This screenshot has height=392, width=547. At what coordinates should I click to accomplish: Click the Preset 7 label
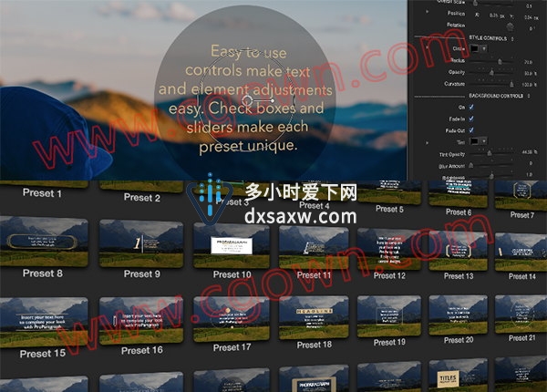(521, 215)
